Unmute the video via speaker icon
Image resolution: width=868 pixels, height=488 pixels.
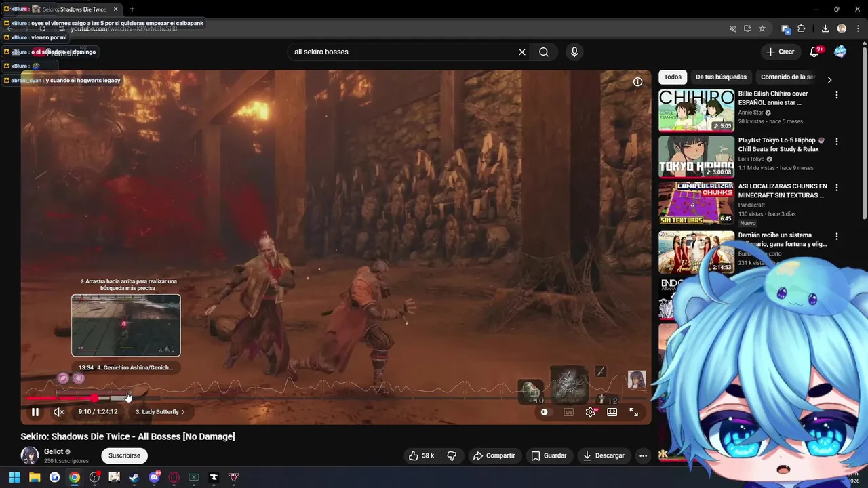click(59, 411)
